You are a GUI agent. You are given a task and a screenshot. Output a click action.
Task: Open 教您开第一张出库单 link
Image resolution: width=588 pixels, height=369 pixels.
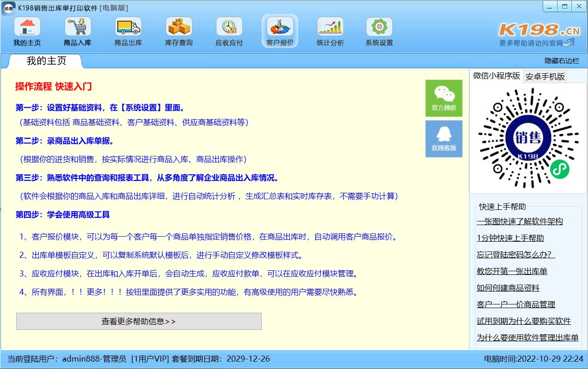point(512,271)
